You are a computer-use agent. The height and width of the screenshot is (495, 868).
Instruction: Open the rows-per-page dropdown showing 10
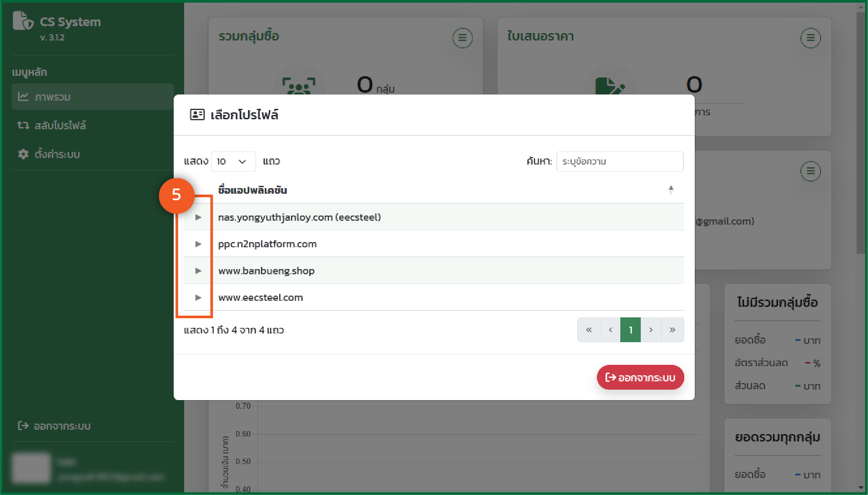[233, 162]
